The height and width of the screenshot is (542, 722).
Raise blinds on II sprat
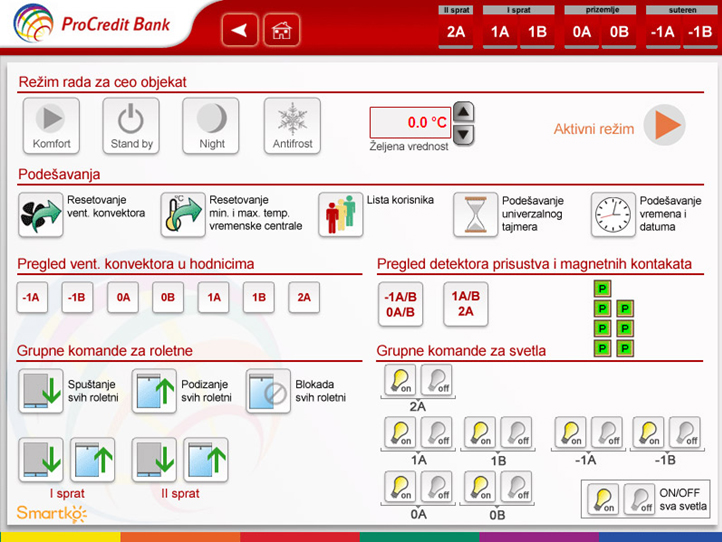[x=206, y=460]
